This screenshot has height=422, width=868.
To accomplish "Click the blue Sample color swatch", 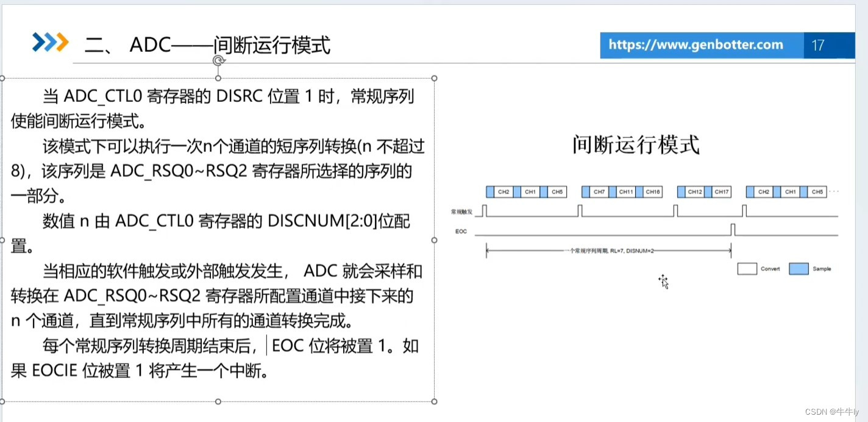I will point(799,268).
